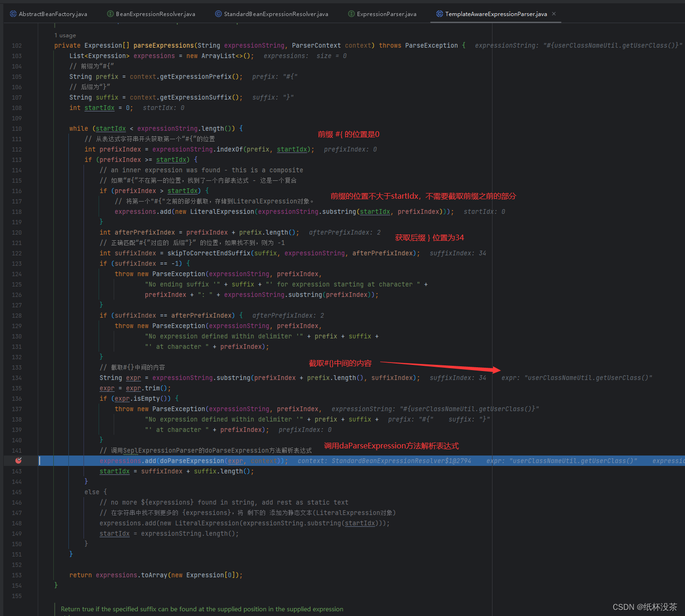685x616 pixels.
Task: Click line number 102 in the gutter
Action: point(17,46)
